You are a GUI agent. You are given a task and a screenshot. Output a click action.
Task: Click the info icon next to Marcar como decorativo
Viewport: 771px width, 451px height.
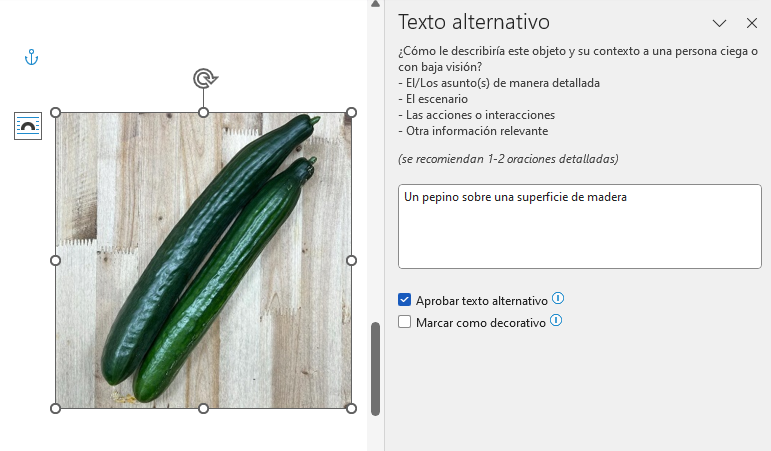tap(556, 321)
